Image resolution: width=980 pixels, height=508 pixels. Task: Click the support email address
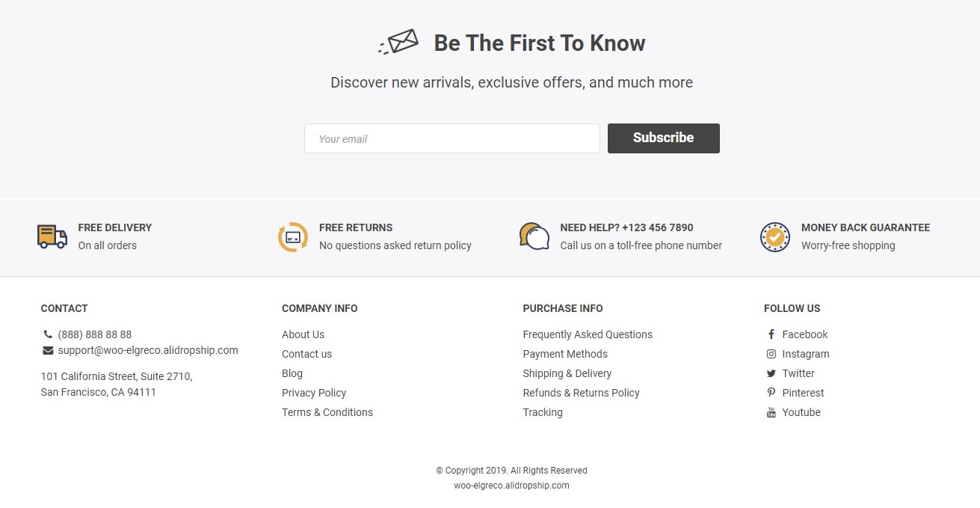(148, 350)
